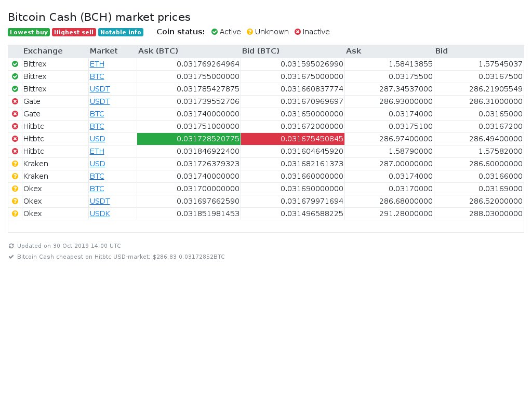Screen dimensions: 532x399
Task: Click the Market column header
Action: pyautogui.click(x=103, y=51)
